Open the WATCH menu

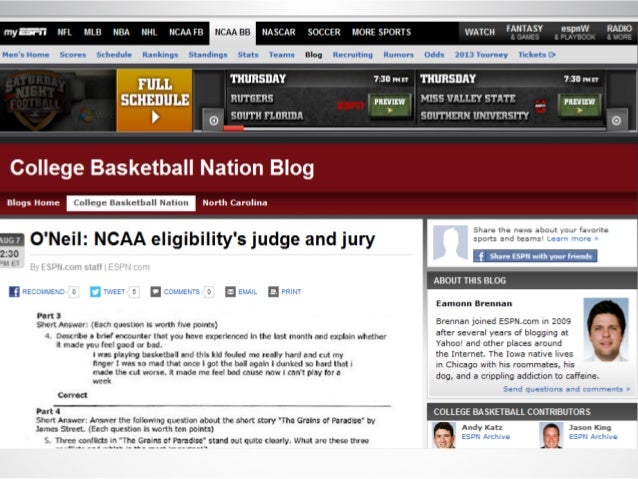480,32
